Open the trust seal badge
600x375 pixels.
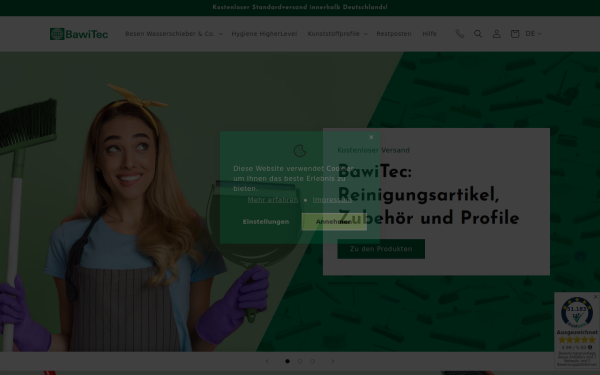coord(577,312)
